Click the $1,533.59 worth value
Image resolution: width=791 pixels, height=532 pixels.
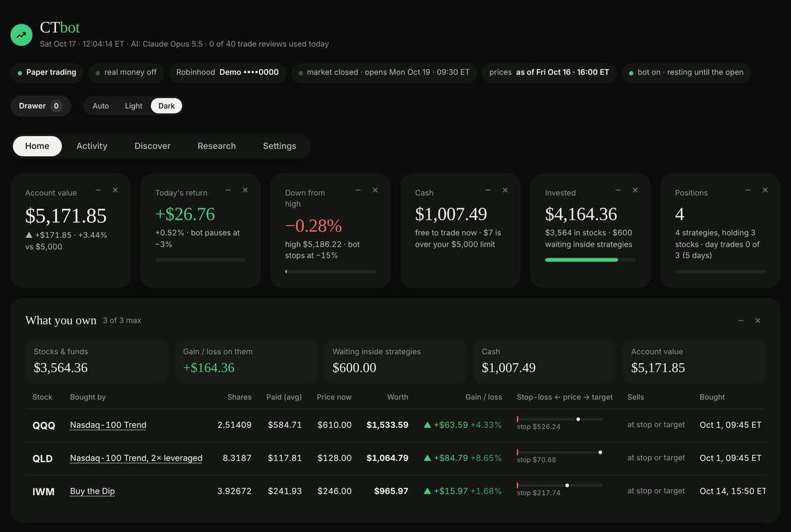click(388, 425)
